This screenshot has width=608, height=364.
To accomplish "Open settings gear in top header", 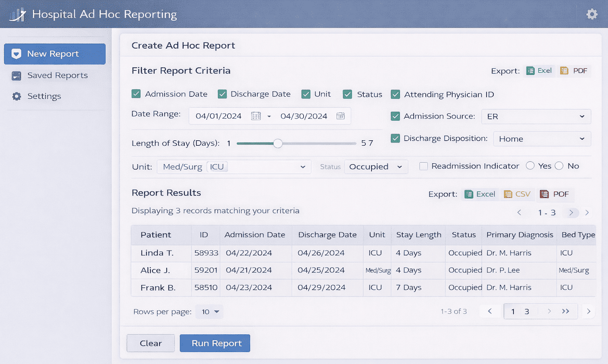I will [591, 14].
